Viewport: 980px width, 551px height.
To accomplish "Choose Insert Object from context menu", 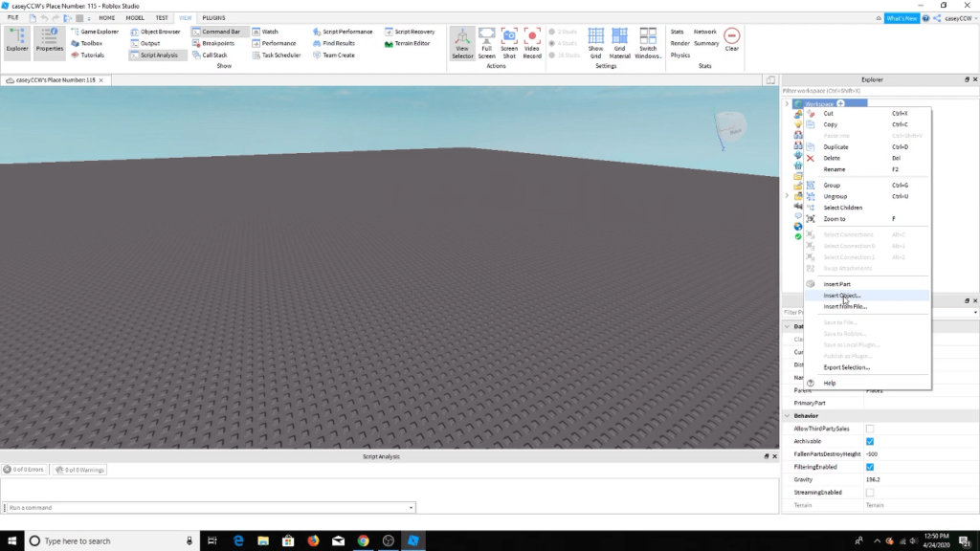I will pyautogui.click(x=842, y=296).
